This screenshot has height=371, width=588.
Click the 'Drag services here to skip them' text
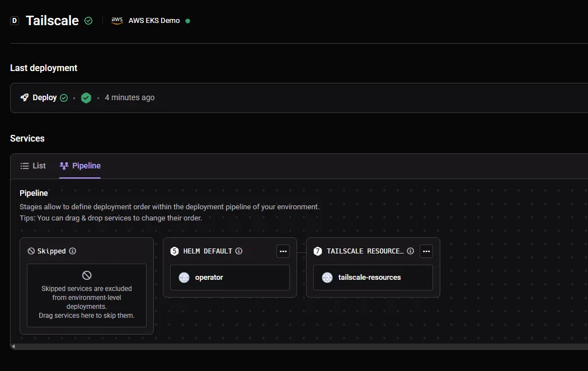click(87, 316)
